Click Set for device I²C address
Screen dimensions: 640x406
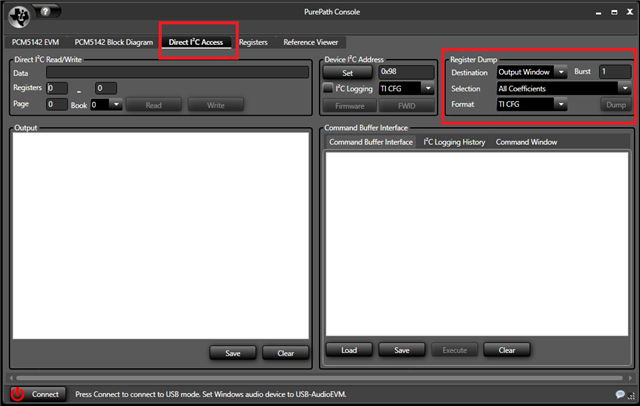347,73
